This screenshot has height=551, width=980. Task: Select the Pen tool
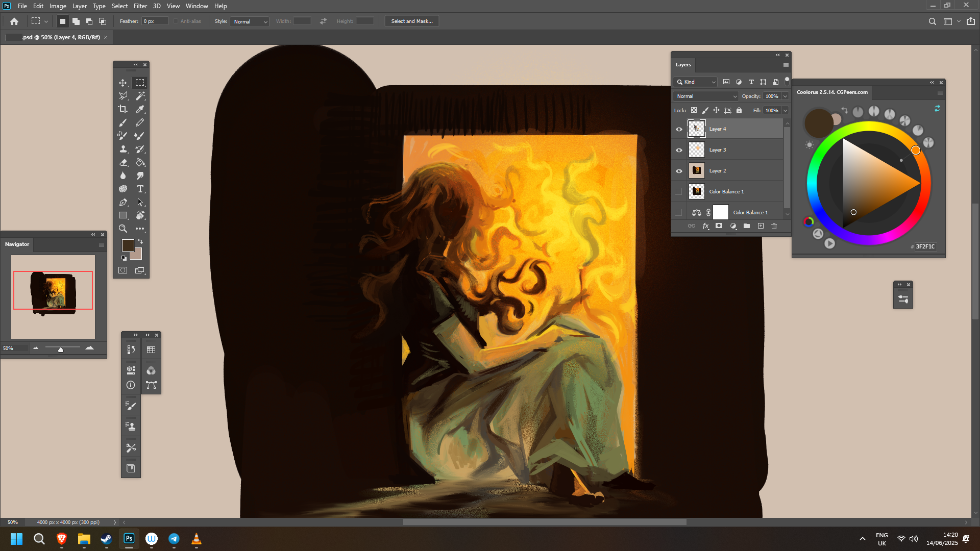tap(123, 202)
